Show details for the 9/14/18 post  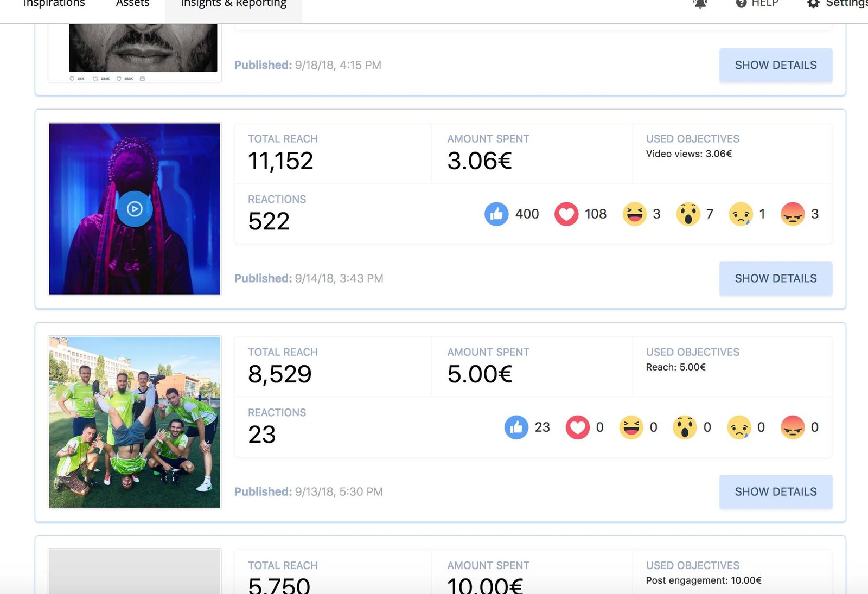pos(775,278)
